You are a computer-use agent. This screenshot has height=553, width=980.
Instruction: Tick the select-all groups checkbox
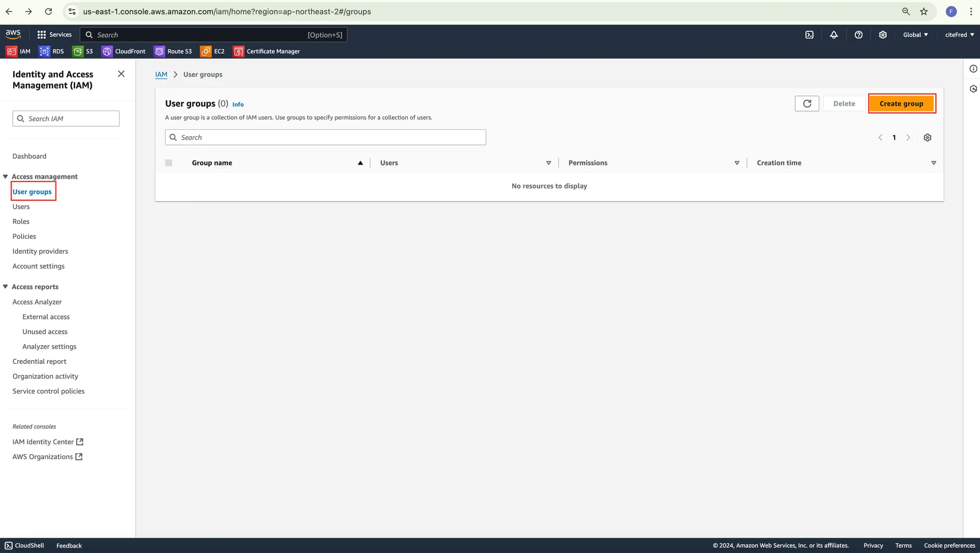coord(168,163)
